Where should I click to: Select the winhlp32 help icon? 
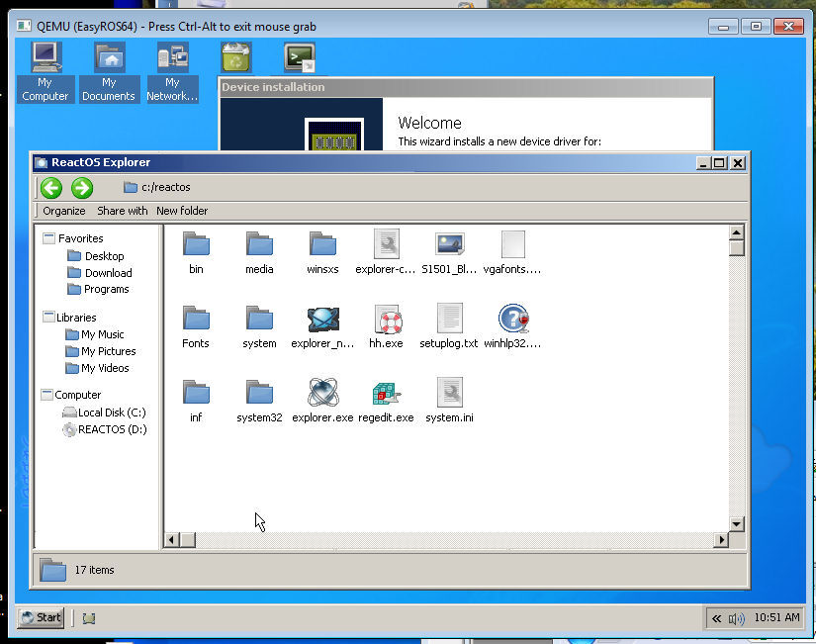pyautogui.click(x=513, y=319)
